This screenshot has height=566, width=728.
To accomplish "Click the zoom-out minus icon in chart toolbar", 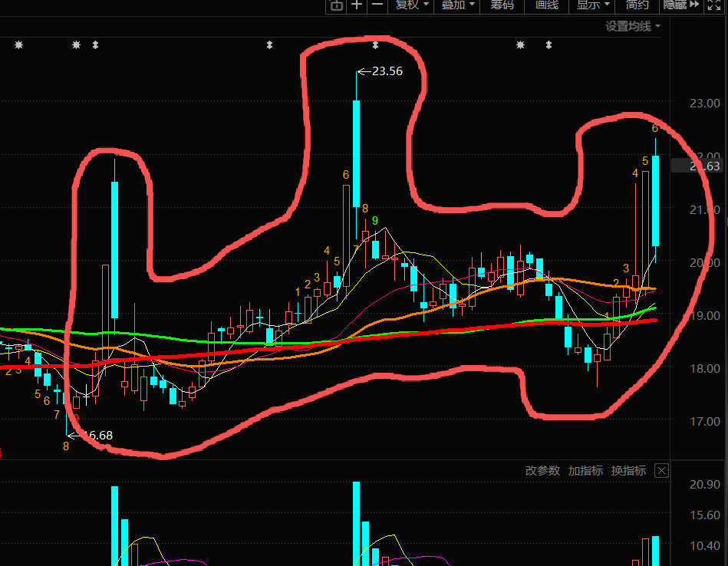I will click(x=377, y=5).
